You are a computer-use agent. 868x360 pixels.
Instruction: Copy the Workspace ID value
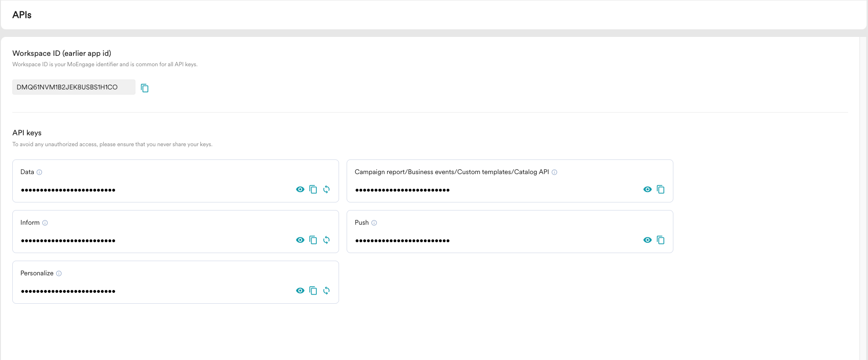tap(145, 88)
